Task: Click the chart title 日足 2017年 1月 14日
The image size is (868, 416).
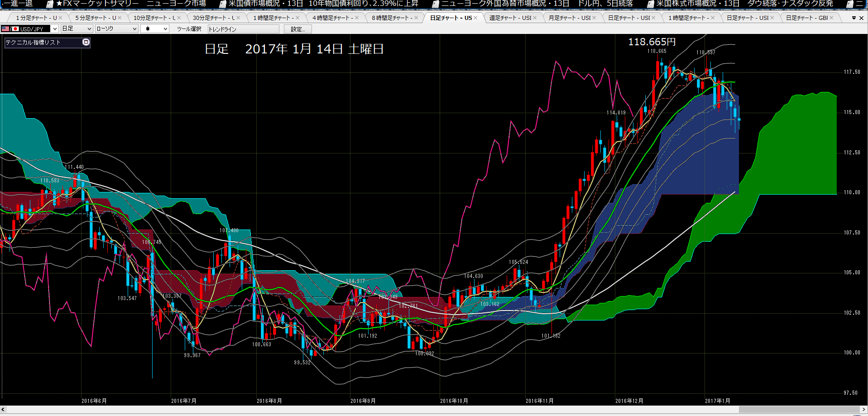Action: tap(294, 49)
